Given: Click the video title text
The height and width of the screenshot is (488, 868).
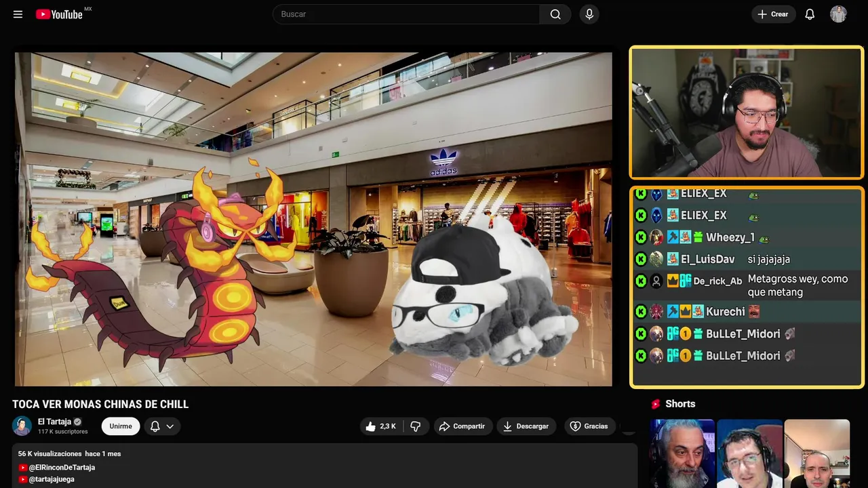Looking at the screenshot, I should click(x=100, y=405).
